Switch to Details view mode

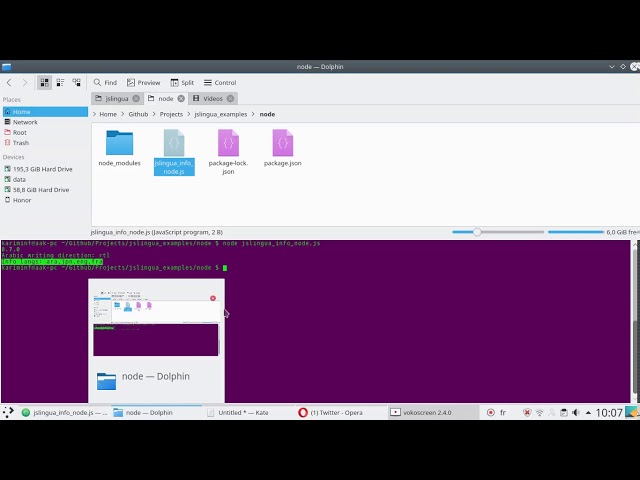(76, 82)
